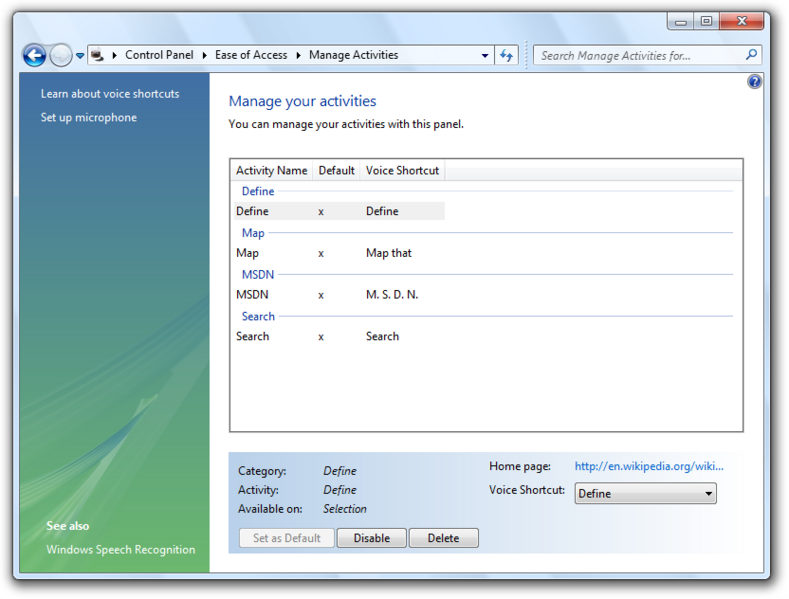Open the Voice Shortcut combo box

click(646, 493)
